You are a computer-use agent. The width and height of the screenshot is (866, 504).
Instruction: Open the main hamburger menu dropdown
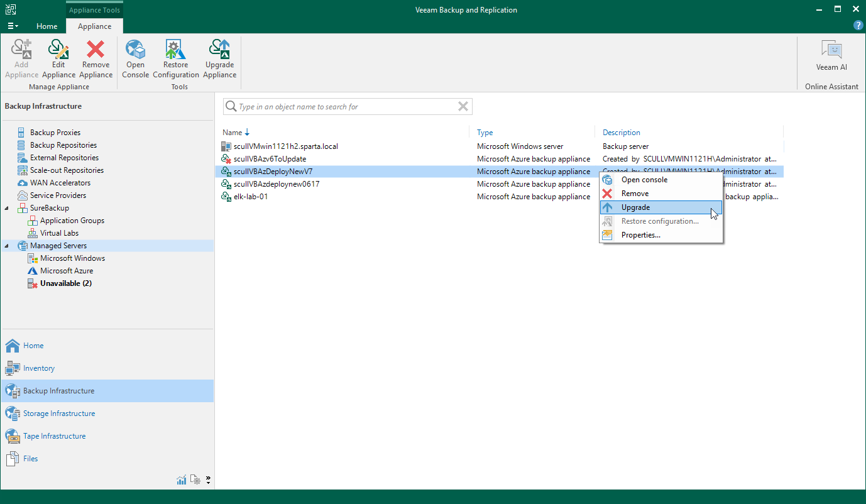click(13, 26)
